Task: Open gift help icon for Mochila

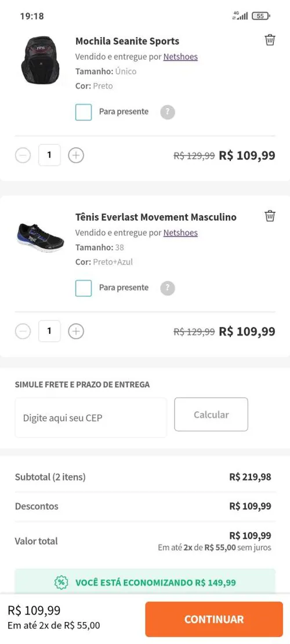Action: tap(168, 112)
